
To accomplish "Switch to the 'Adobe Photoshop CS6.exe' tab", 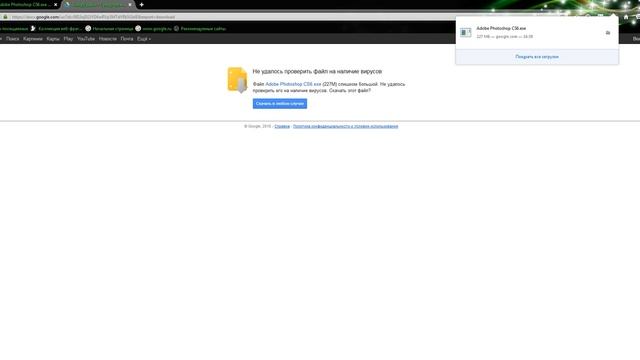I will click(x=26, y=4).
